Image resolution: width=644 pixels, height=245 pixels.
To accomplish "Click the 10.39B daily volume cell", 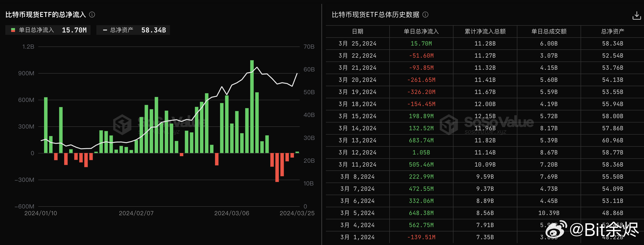I will (x=549, y=213).
